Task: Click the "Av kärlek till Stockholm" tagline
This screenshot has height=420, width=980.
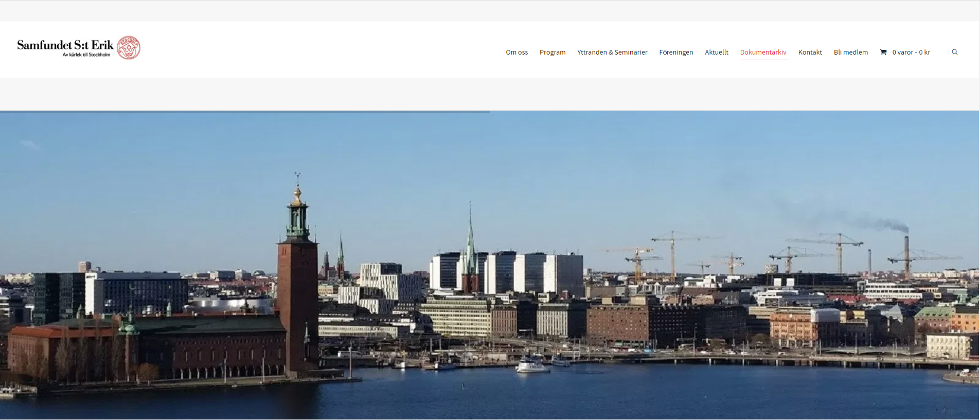Action: point(86,55)
